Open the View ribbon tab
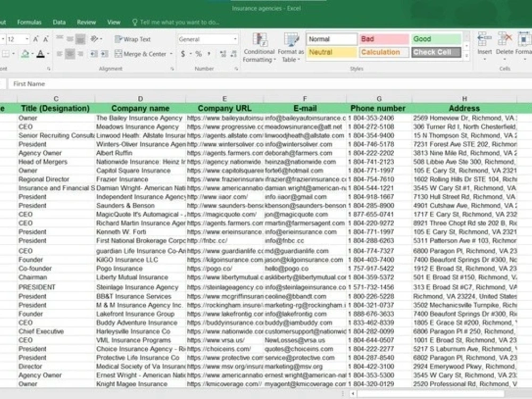The width and height of the screenshot is (532, 399). click(114, 22)
